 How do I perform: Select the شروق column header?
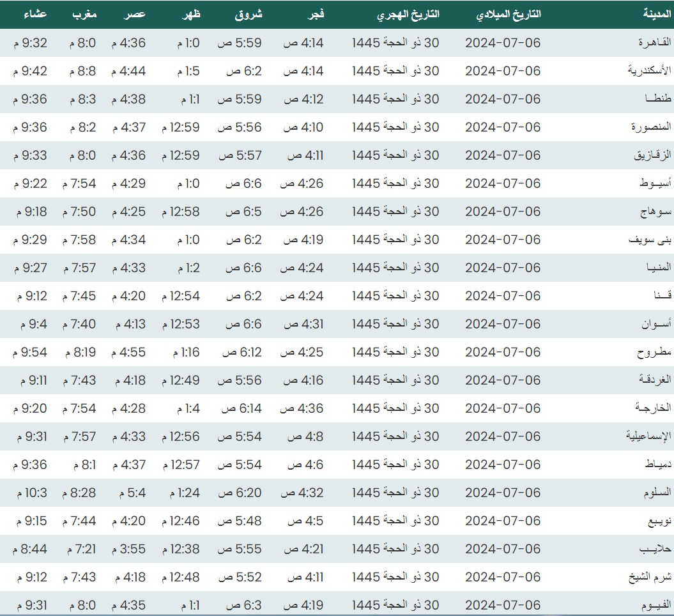click(249, 14)
